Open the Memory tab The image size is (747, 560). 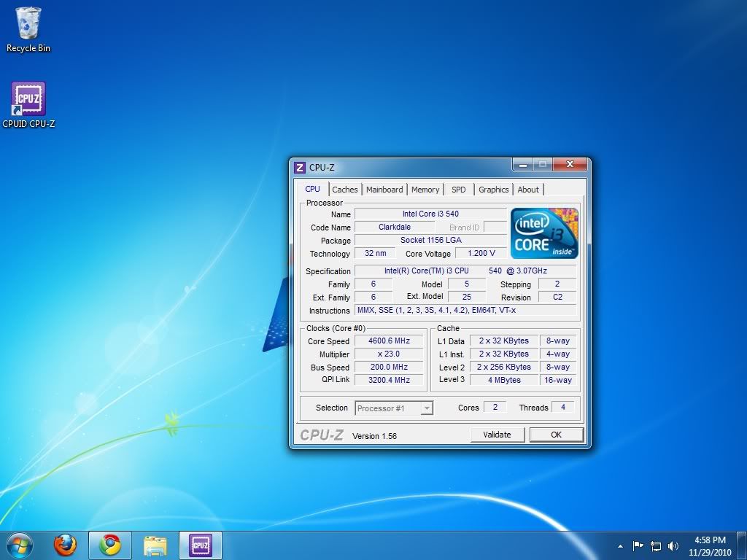pyautogui.click(x=425, y=190)
